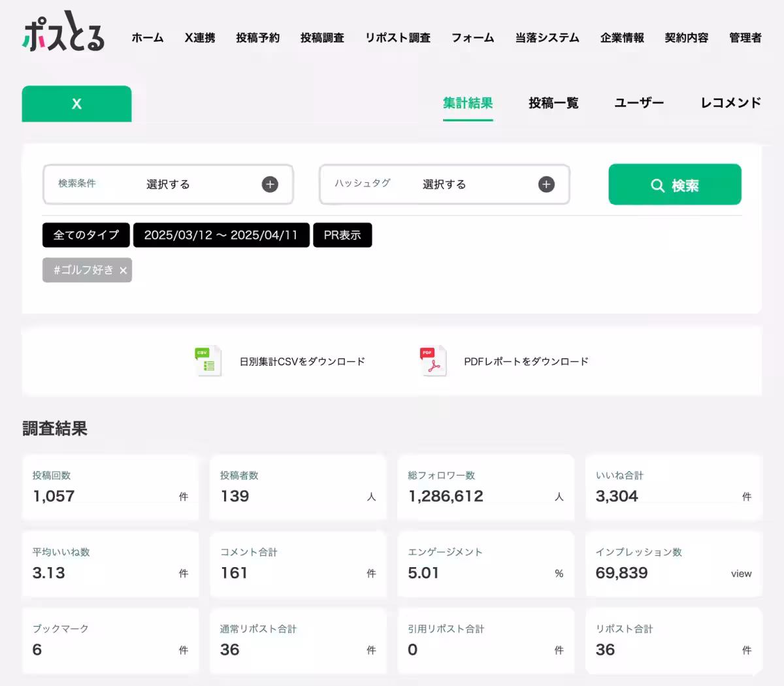Image resolution: width=784 pixels, height=686 pixels.
Task: Click the plus icon next to ハッシュタグ
Action: coord(546,184)
